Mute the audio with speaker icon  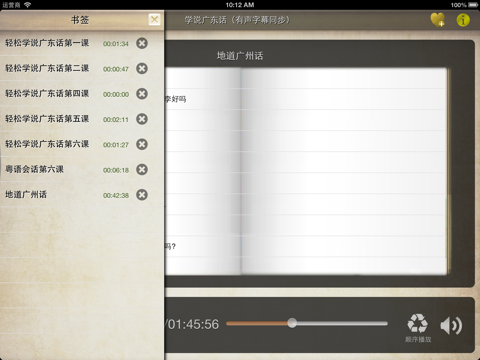451,325
